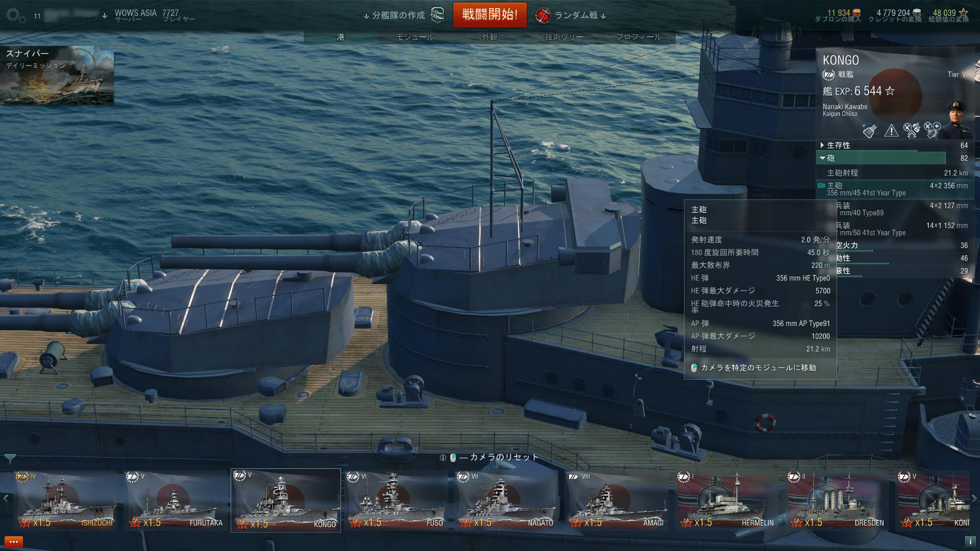This screenshot has width=980, height=551.
Task: Switch to the モジュール tab
Action: (x=415, y=37)
